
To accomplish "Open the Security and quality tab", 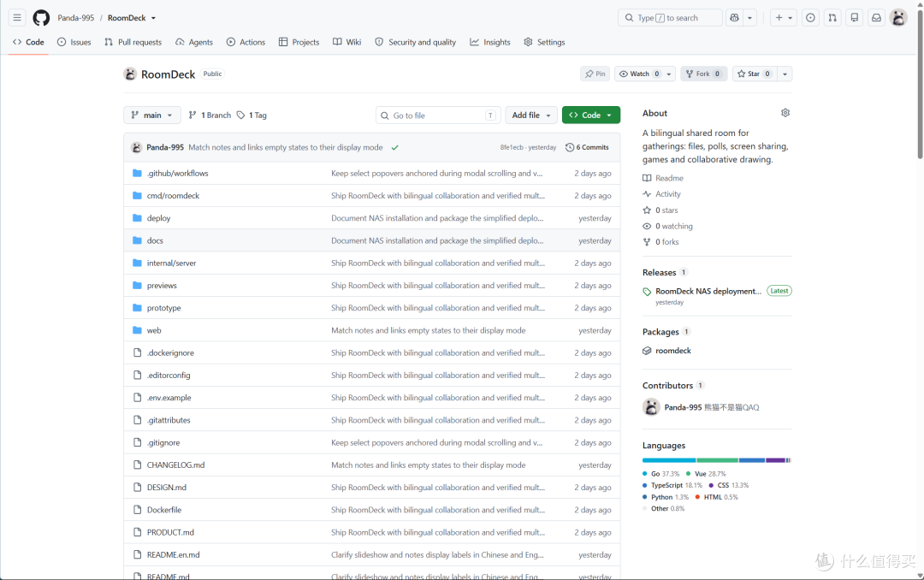I will (x=416, y=42).
